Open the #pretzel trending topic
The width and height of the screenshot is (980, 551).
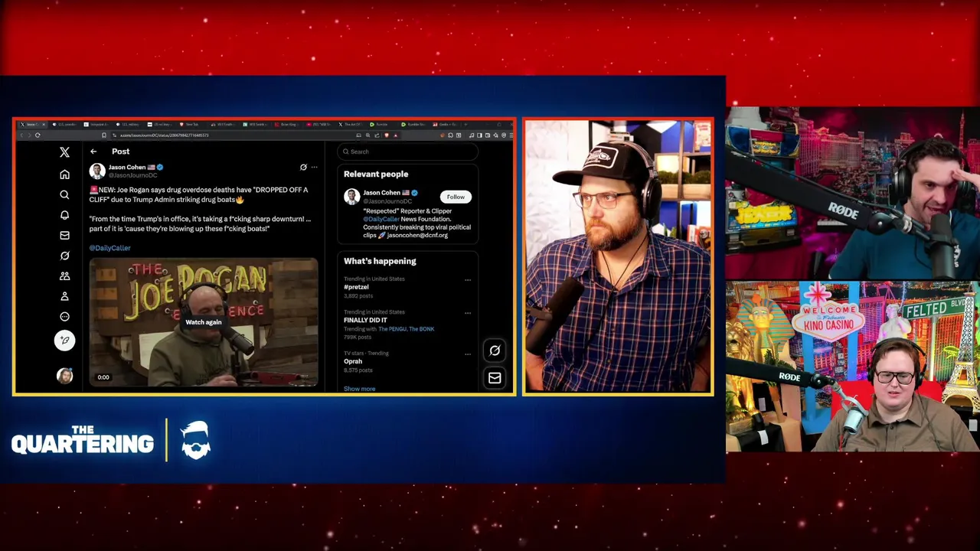pos(356,287)
